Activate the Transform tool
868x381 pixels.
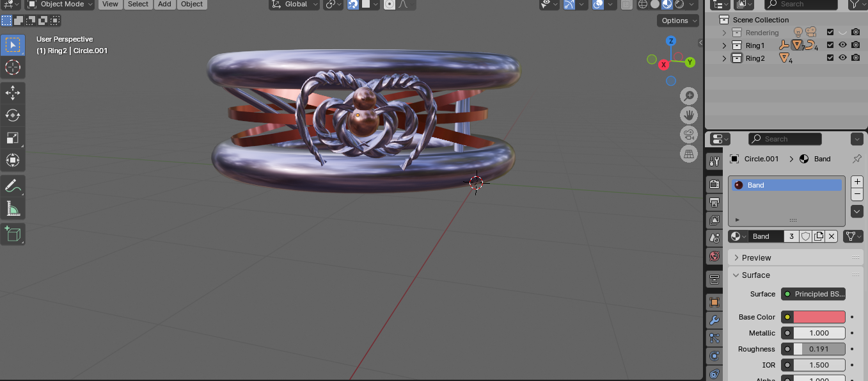point(13,160)
